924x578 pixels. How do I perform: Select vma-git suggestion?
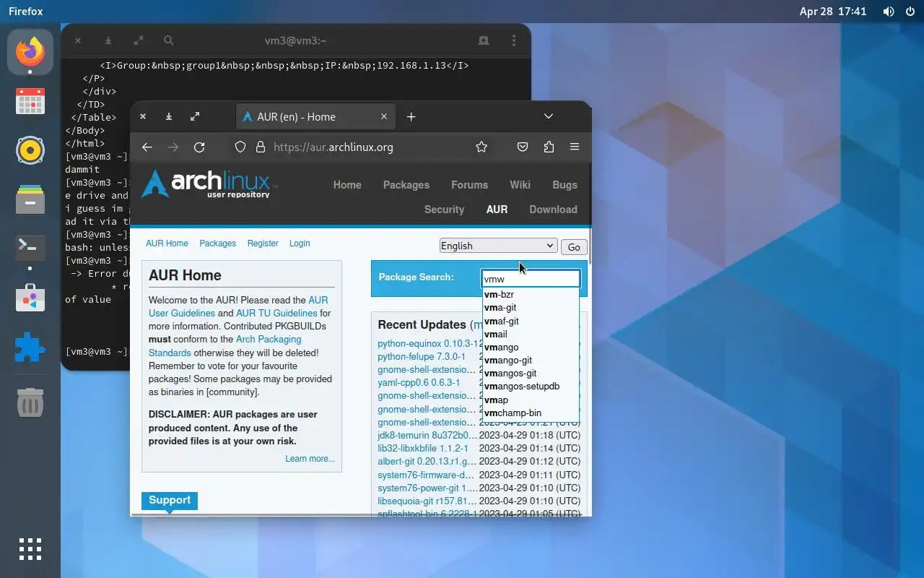click(x=531, y=308)
